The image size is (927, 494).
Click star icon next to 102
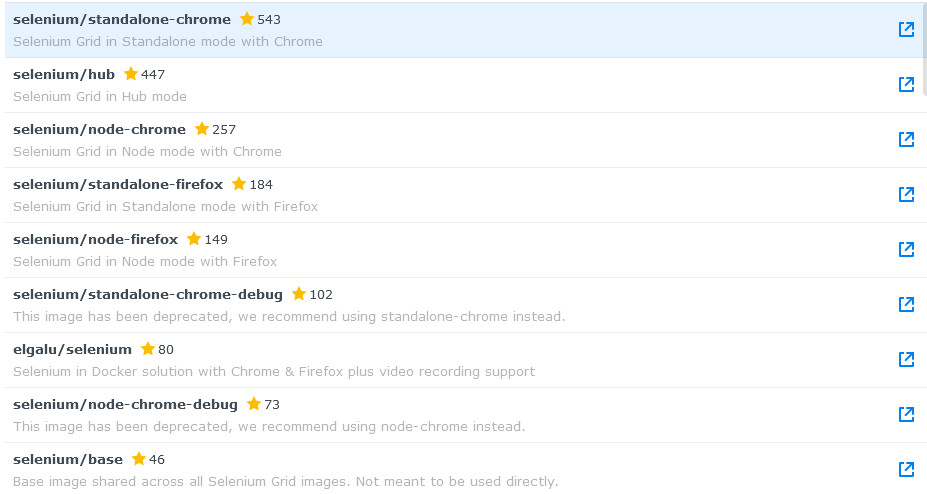299,294
